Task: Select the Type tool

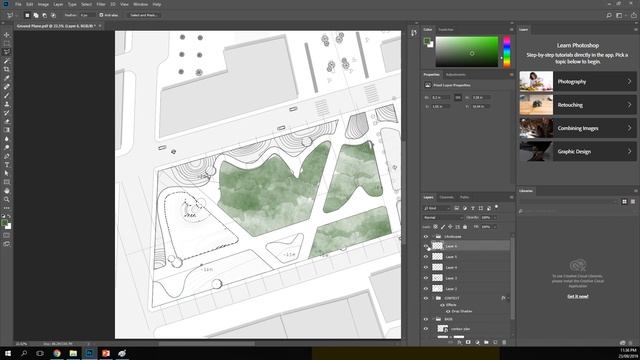Action: click(7, 164)
